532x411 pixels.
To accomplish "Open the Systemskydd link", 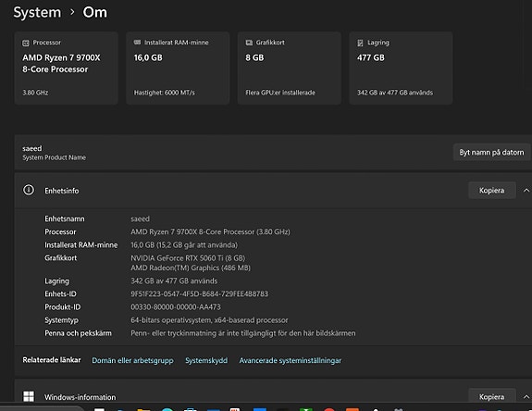I will (x=206, y=360).
